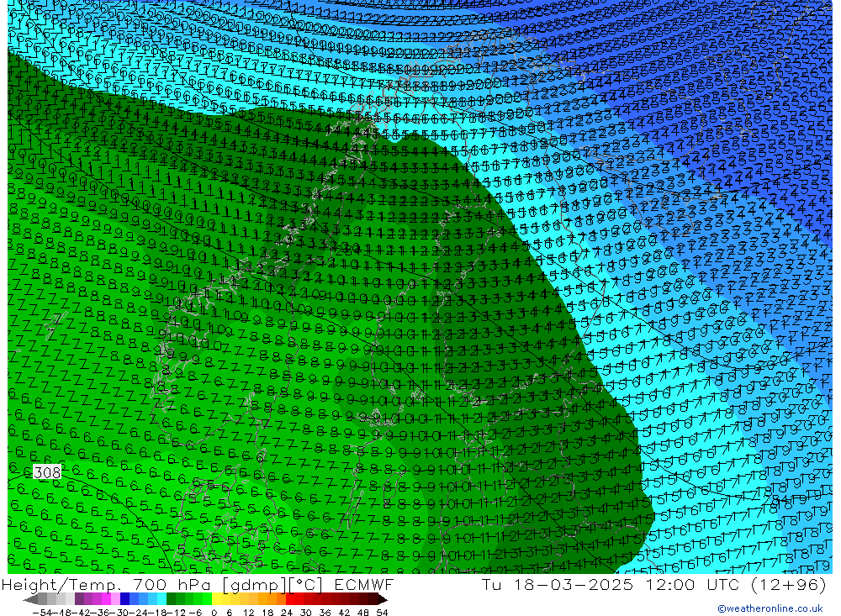
Task: Click the 54 value at the right end of the scale
Action: pos(382,612)
